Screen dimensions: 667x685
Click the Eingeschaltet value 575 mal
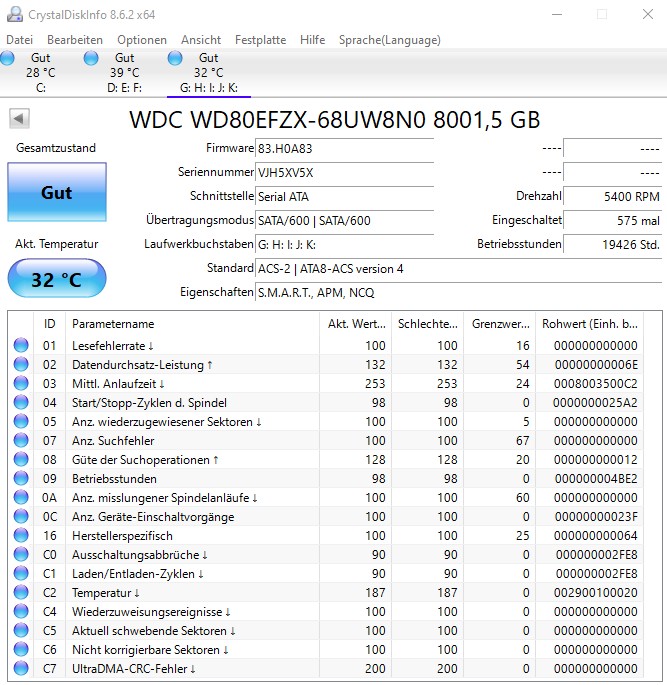[x=613, y=220]
